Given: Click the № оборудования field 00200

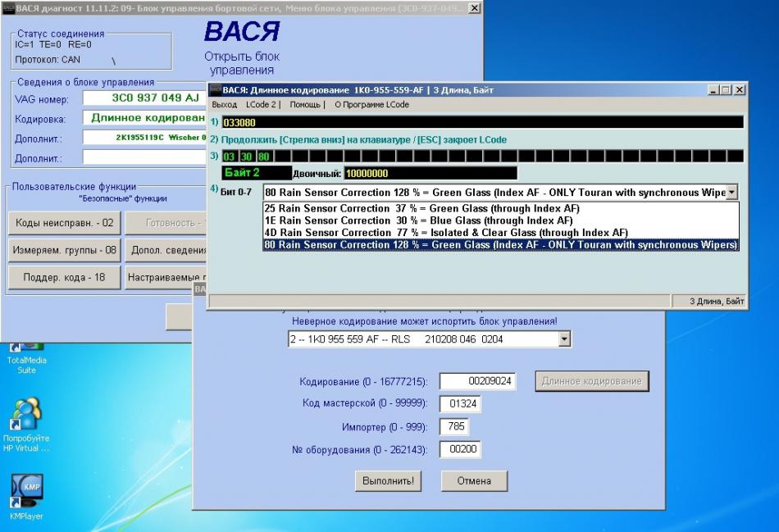Looking at the screenshot, I should 459,449.
